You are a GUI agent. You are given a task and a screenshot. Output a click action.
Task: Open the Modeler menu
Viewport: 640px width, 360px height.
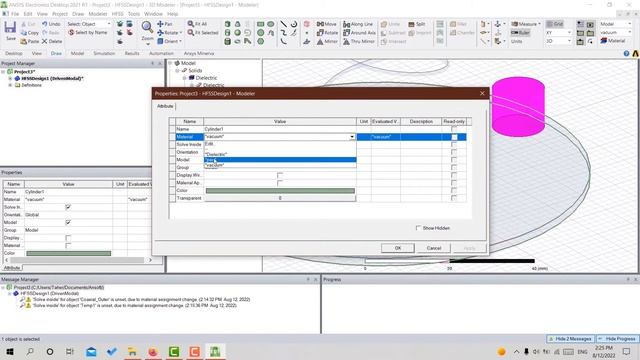coord(98,14)
